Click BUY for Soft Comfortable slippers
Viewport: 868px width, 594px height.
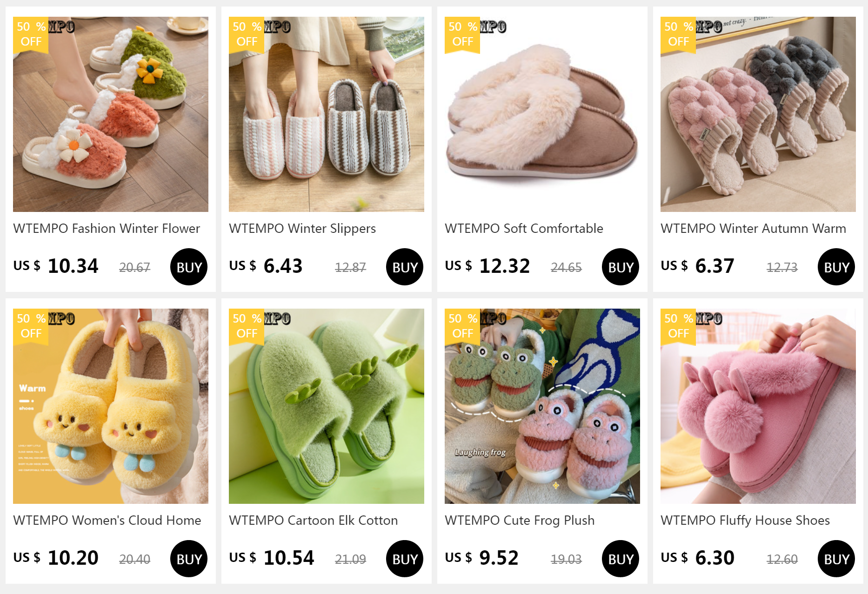tap(621, 267)
